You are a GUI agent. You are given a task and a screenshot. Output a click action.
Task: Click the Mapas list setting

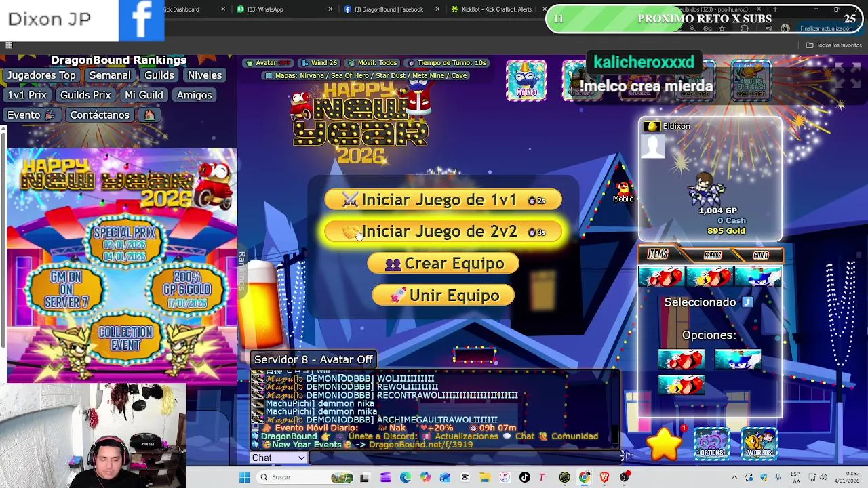pyautogui.click(x=366, y=75)
